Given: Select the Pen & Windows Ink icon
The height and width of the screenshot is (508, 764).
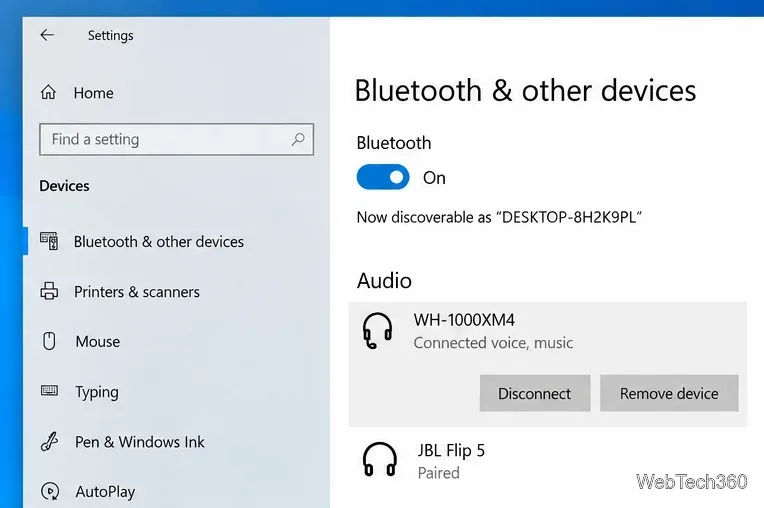Looking at the screenshot, I should tap(49, 441).
